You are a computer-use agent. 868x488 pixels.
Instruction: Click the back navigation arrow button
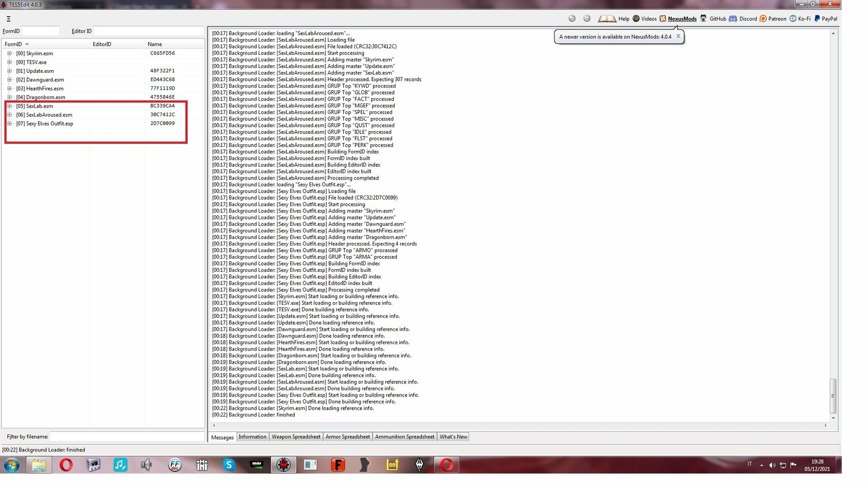tap(572, 19)
